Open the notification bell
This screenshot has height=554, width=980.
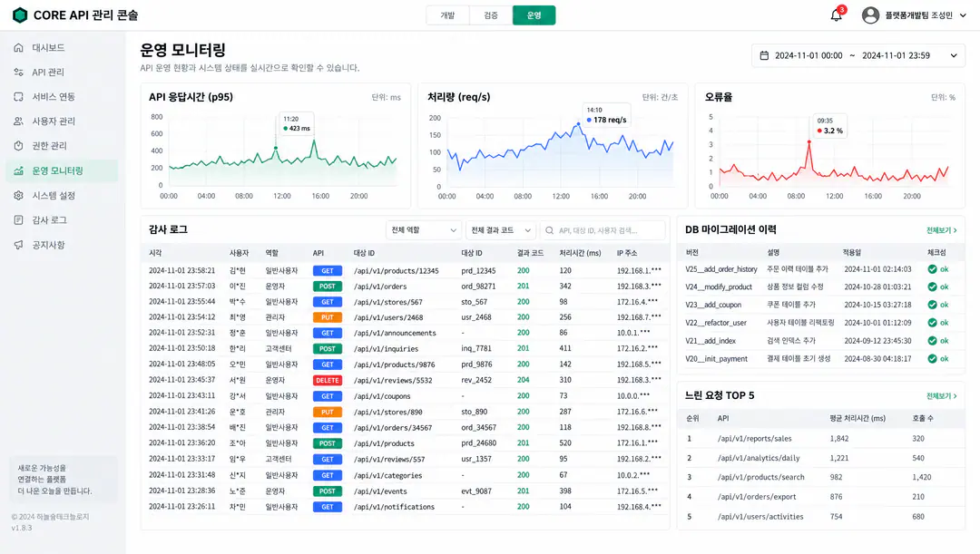[x=837, y=15]
